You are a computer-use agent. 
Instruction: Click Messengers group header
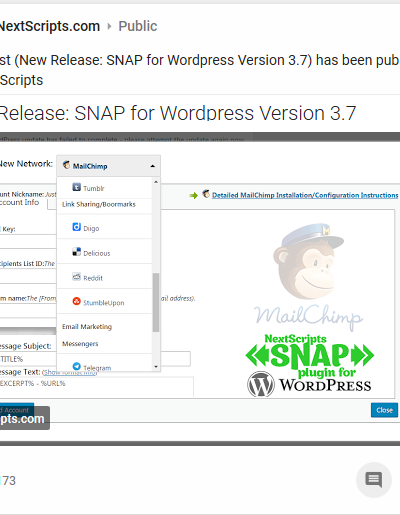[x=80, y=344]
